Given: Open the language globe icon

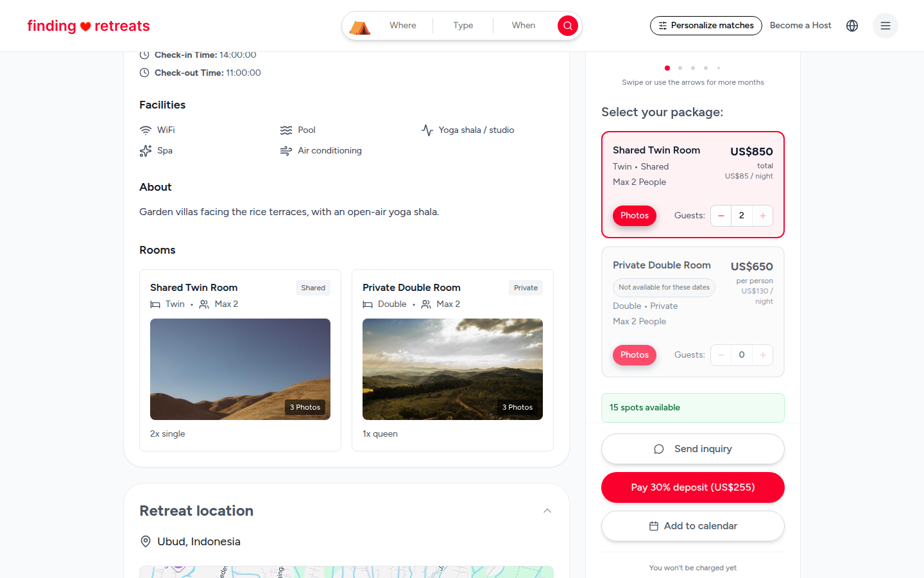Looking at the screenshot, I should click(x=852, y=26).
